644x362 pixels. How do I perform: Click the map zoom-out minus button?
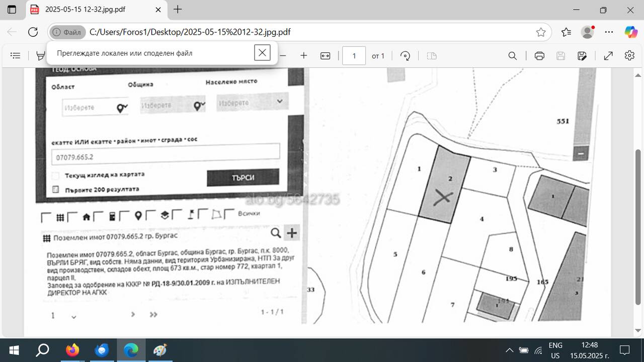point(581,153)
